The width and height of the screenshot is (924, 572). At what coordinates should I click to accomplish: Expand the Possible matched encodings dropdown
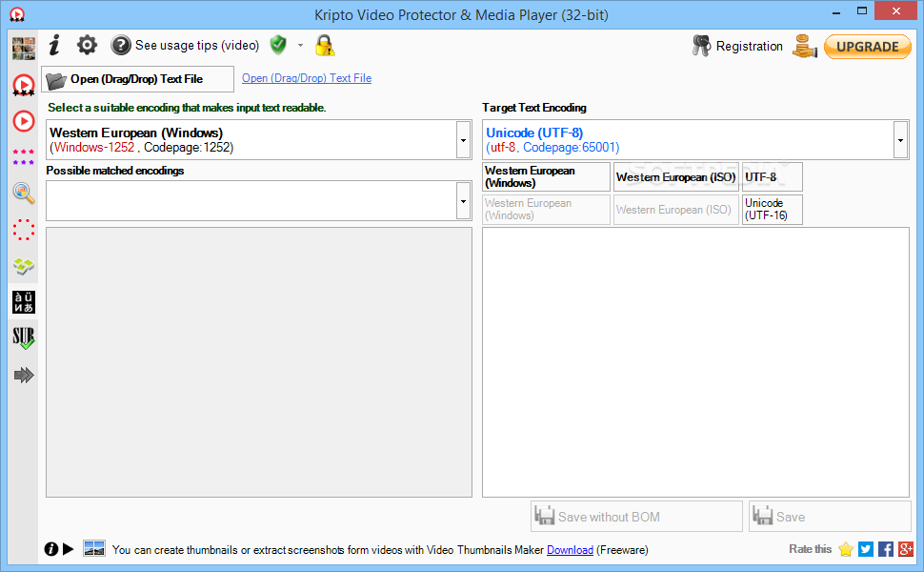point(464,201)
